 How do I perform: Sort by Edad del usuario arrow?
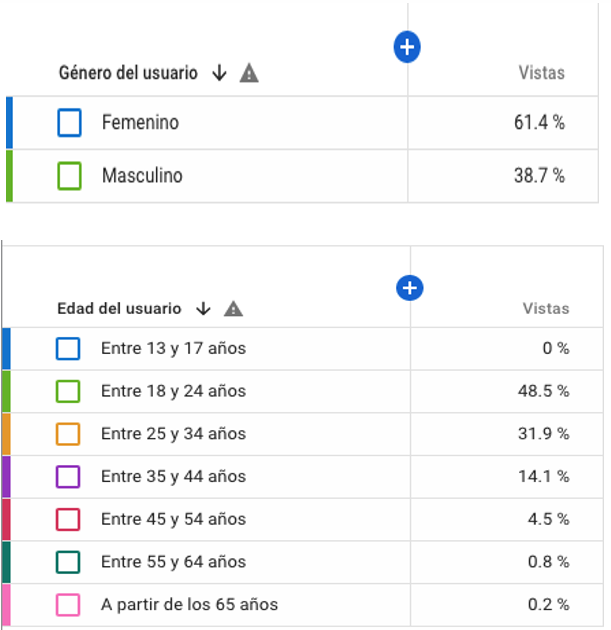[x=203, y=309]
